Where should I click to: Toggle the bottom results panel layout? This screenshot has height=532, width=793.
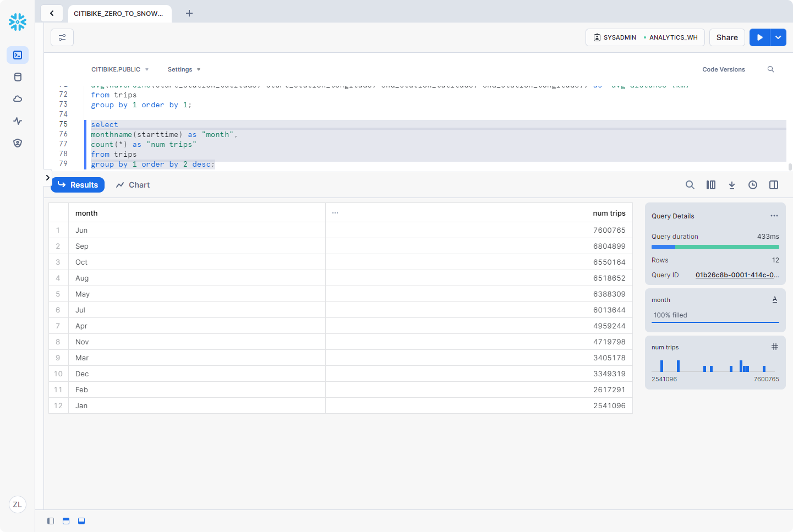pyautogui.click(x=81, y=521)
